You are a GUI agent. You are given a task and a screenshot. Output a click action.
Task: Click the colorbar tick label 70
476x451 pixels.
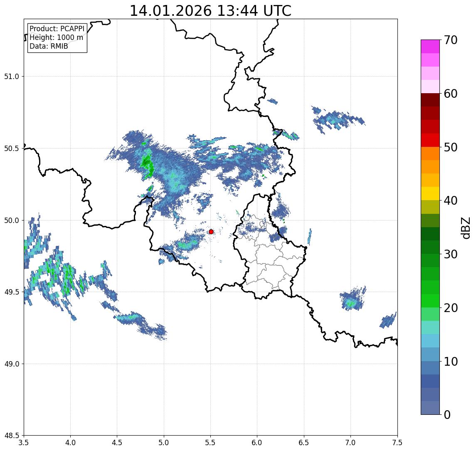[x=451, y=40]
